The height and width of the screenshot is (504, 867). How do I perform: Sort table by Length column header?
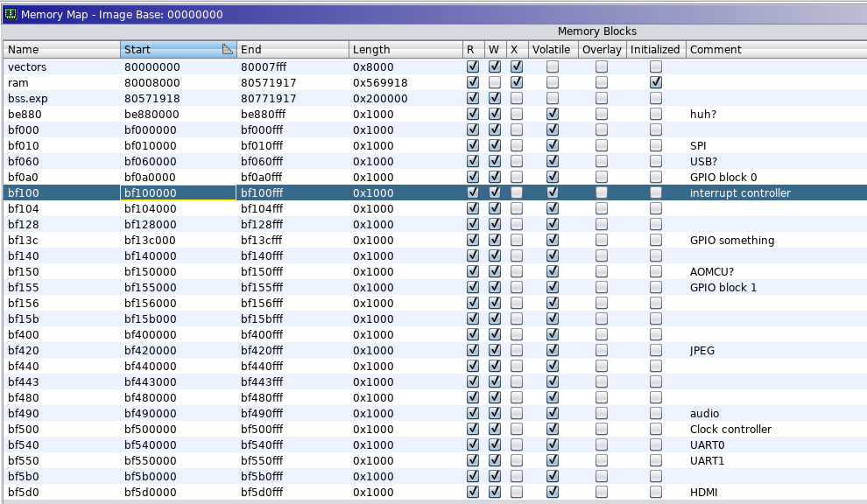coord(405,50)
